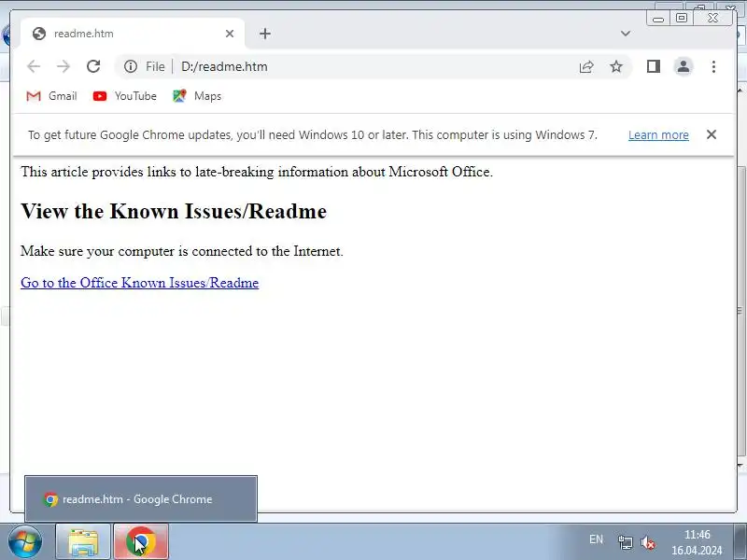Open the Chrome profile avatar menu
The image size is (747, 560).
click(684, 66)
